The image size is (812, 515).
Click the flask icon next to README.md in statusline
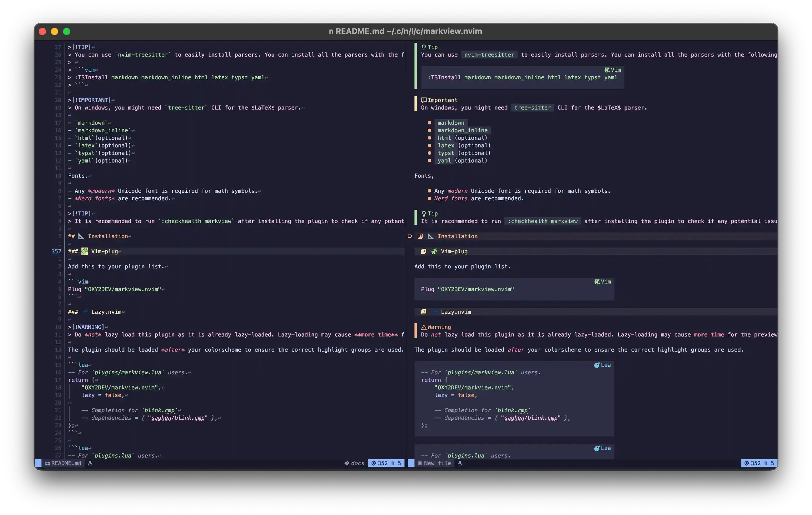(x=90, y=464)
